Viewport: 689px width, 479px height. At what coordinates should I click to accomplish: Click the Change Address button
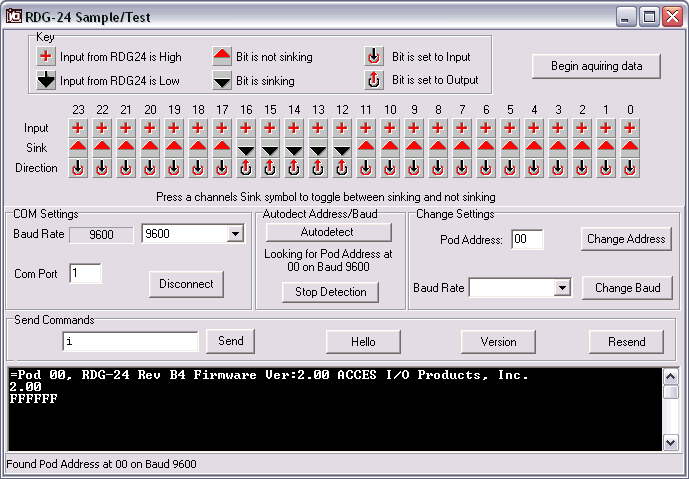(626, 239)
